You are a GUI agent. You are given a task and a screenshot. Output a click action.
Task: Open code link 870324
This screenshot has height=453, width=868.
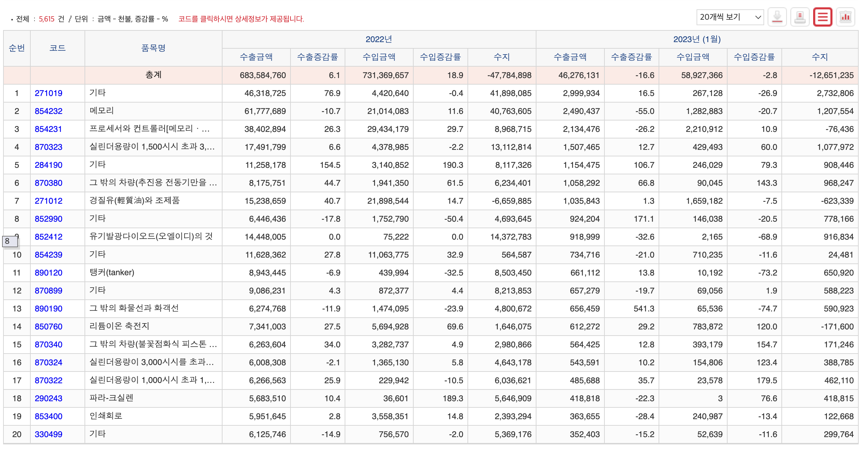pos(48,363)
